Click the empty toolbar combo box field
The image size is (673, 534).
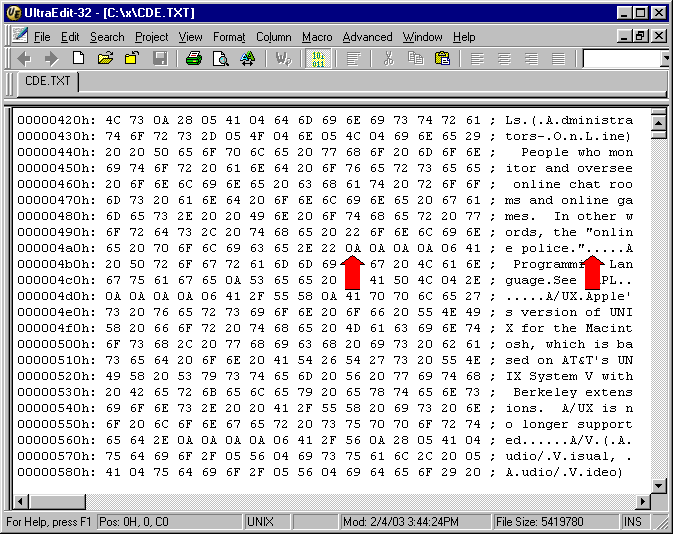point(621,59)
